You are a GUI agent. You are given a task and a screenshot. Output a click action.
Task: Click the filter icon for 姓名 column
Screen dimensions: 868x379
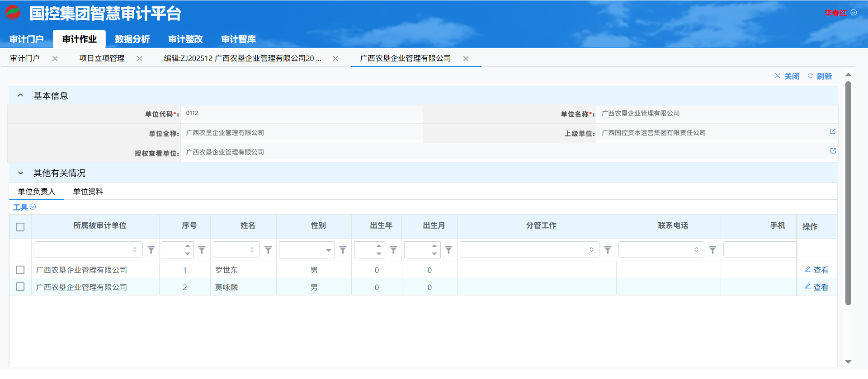coord(268,250)
